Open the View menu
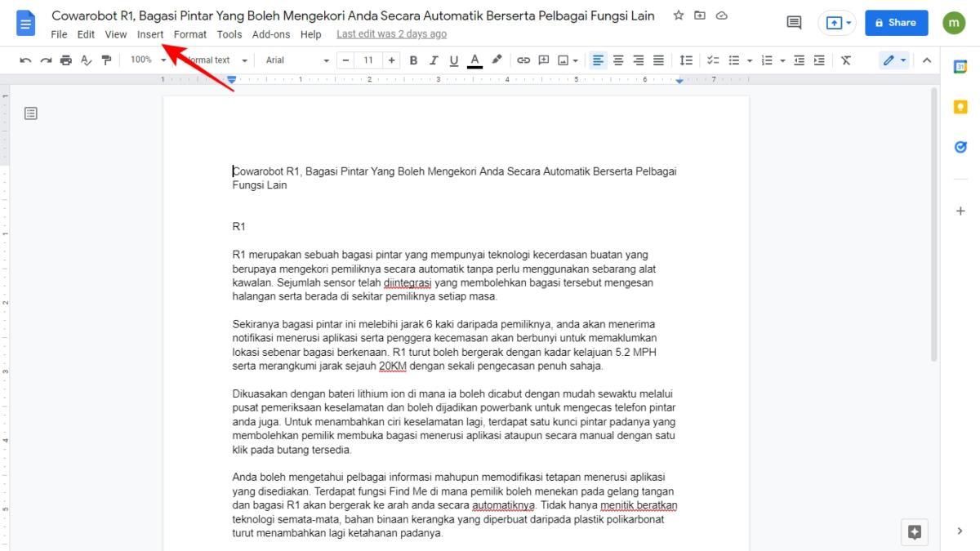 point(116,34)
